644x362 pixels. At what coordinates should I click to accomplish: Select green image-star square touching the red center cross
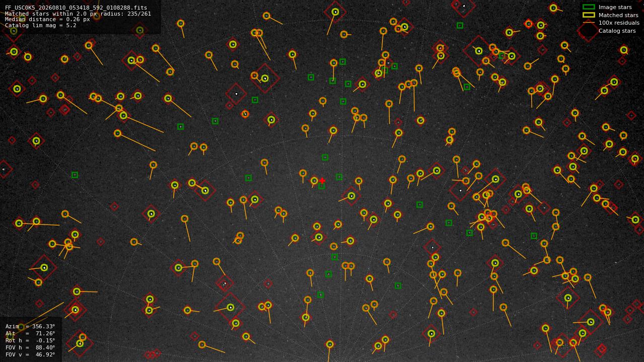coord(321,186)
